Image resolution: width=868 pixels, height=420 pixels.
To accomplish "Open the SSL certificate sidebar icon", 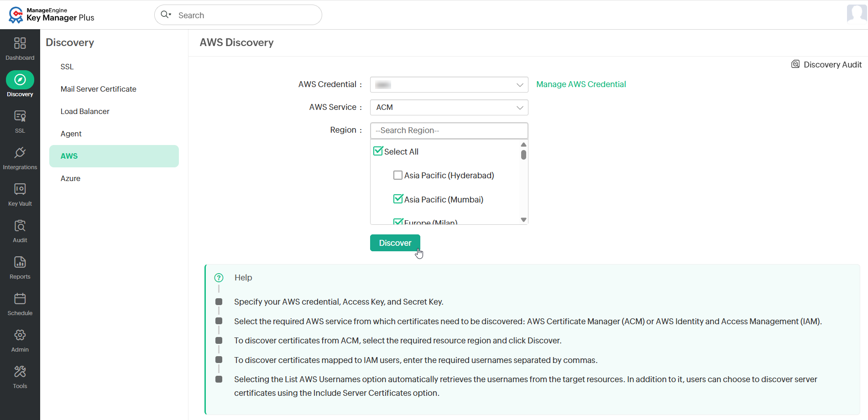I will pyautogui.click(x=20, y=116).
